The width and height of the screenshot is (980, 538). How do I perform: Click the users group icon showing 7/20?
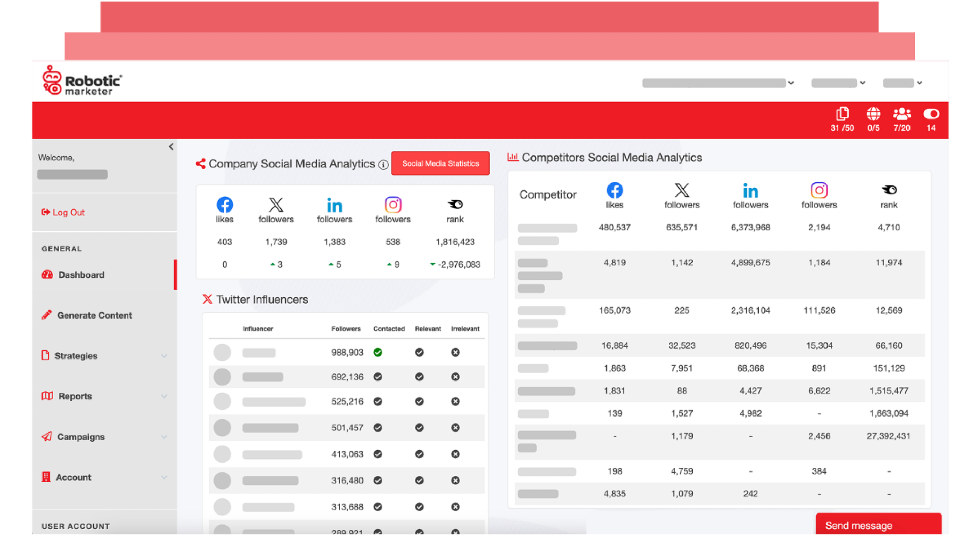902,114
